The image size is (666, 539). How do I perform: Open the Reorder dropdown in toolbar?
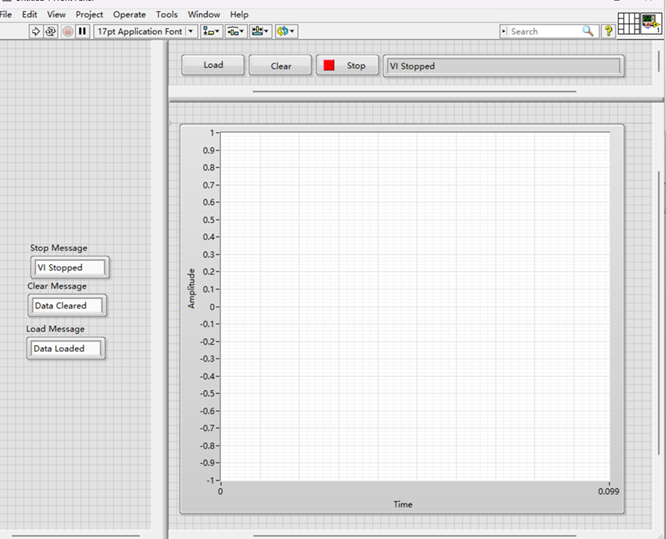285,32
